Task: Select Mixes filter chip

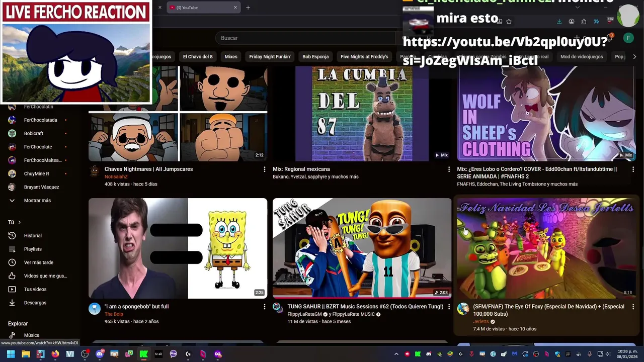Action: (x=231, y=57)
